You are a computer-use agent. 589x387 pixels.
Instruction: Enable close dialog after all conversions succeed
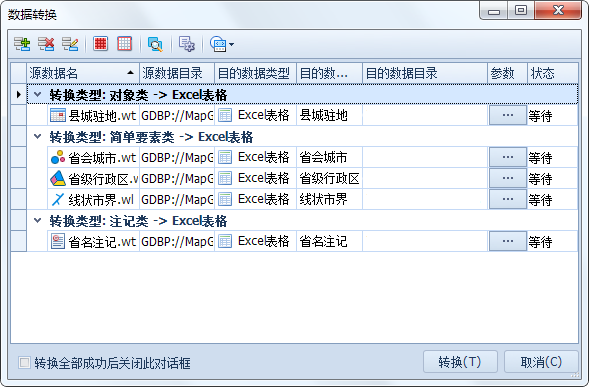point(24,363)
